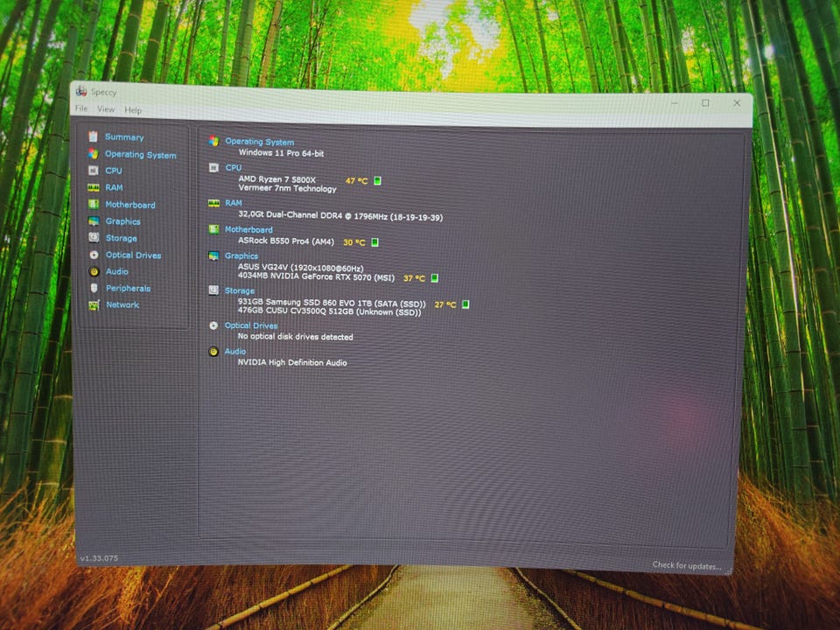Click the Graphics monitor icon in sidebar
Viewport: 840px width, 630px height.
pos(94,221)
